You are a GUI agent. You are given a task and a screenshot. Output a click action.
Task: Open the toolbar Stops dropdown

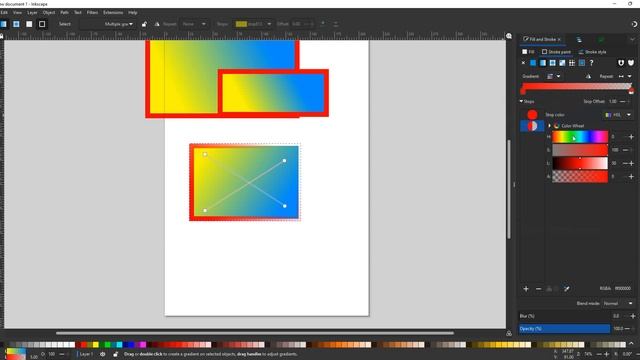tap(253, 24)
